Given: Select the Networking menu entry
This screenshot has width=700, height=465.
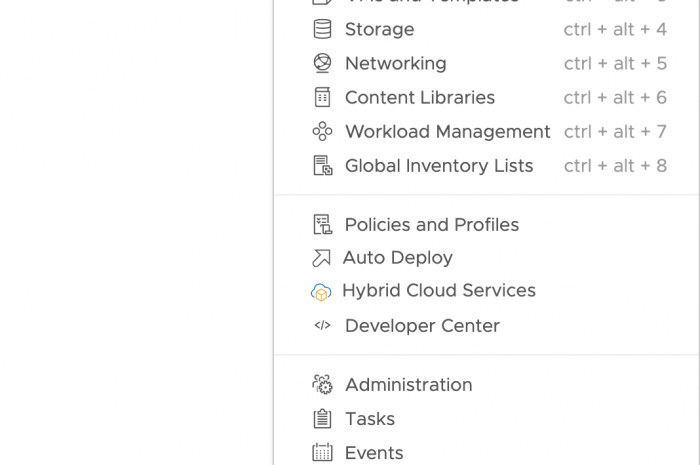Looking at the screenshot, I should [x=395, y=63].
